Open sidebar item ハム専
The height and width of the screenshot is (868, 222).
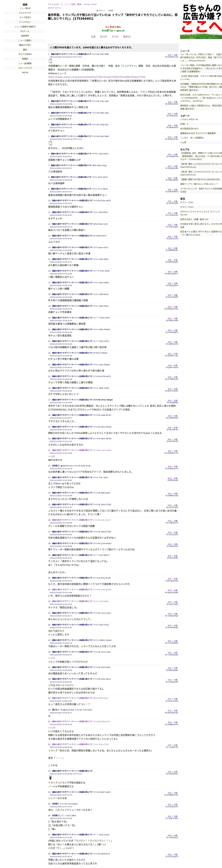(183, 142)
